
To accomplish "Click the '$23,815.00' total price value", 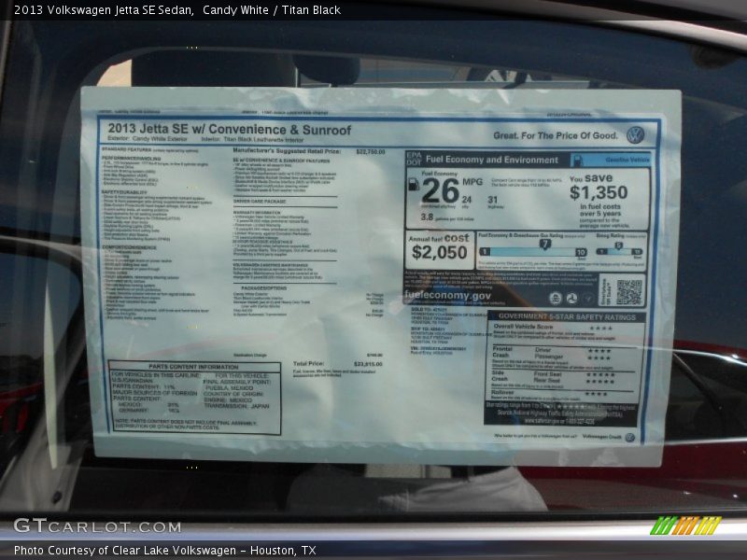I will [368, 364].
